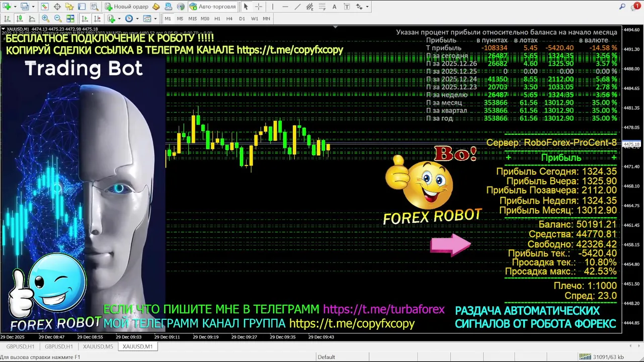Click the Плечо: 1:1000 text
Image resolution: width=644 pixels, height=362 pixels.
tap(585, 286)
